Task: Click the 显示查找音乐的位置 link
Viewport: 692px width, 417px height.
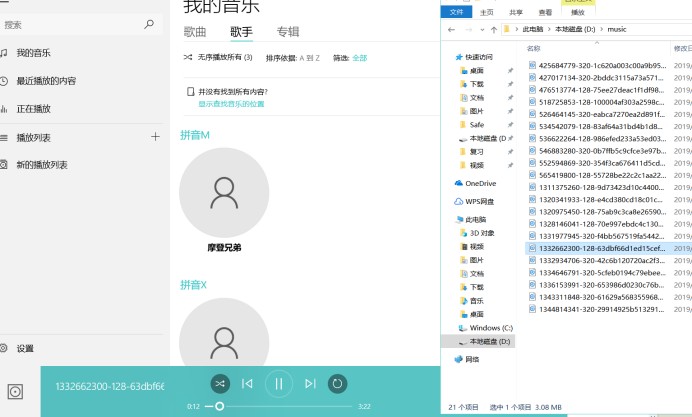Action: (x=231, y=104)
